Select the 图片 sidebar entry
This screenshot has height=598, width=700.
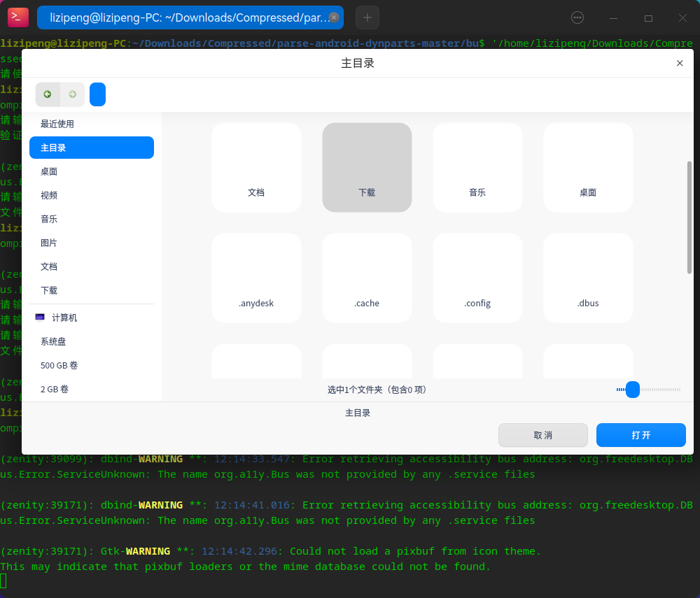(x=49, y=243)
